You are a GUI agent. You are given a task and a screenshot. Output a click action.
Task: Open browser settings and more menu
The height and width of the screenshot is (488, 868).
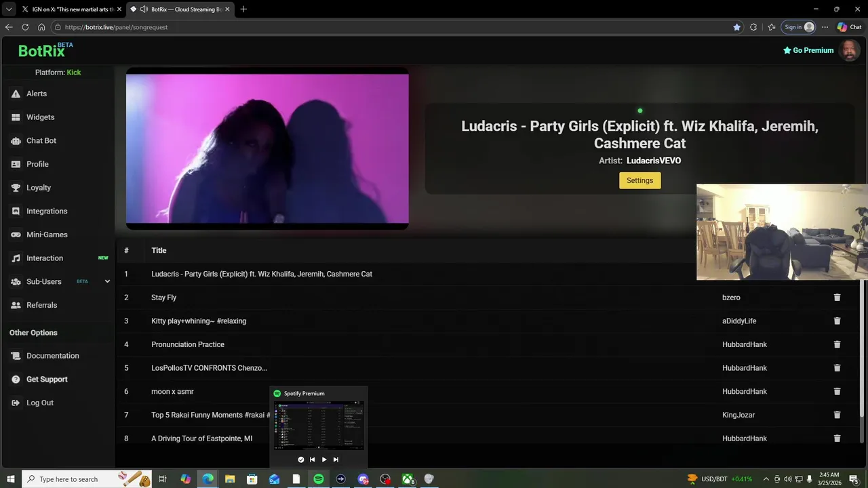825,27
